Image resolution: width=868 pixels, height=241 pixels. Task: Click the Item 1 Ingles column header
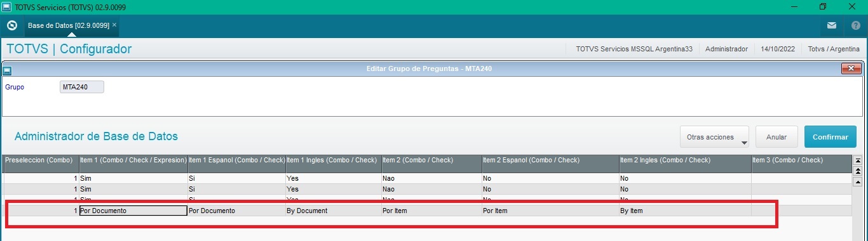pyautogui.click(x=333, y=164)
